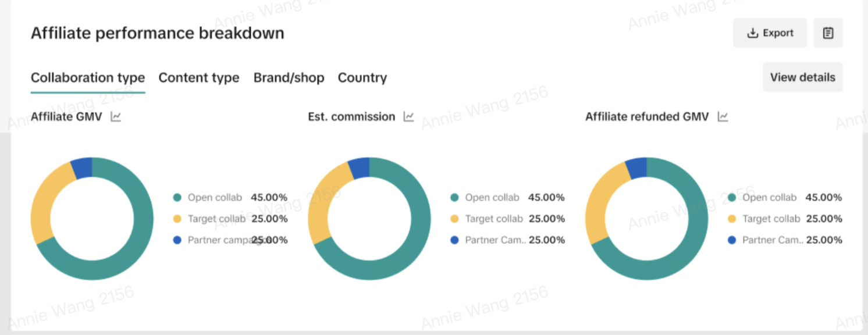868x335 pixels.
Task: Click blue segment of Affiliate refunded GMV donut
Action: 636,167
